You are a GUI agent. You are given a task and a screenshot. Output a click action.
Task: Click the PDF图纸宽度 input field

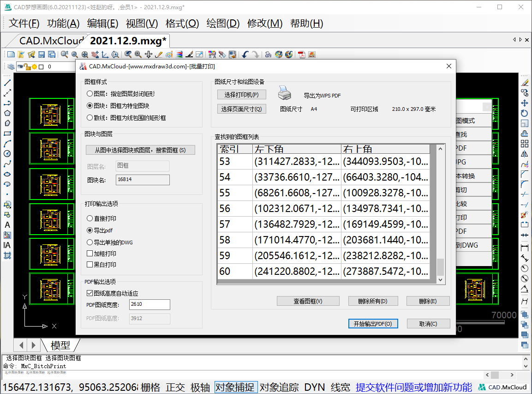(x=149, y=304)
